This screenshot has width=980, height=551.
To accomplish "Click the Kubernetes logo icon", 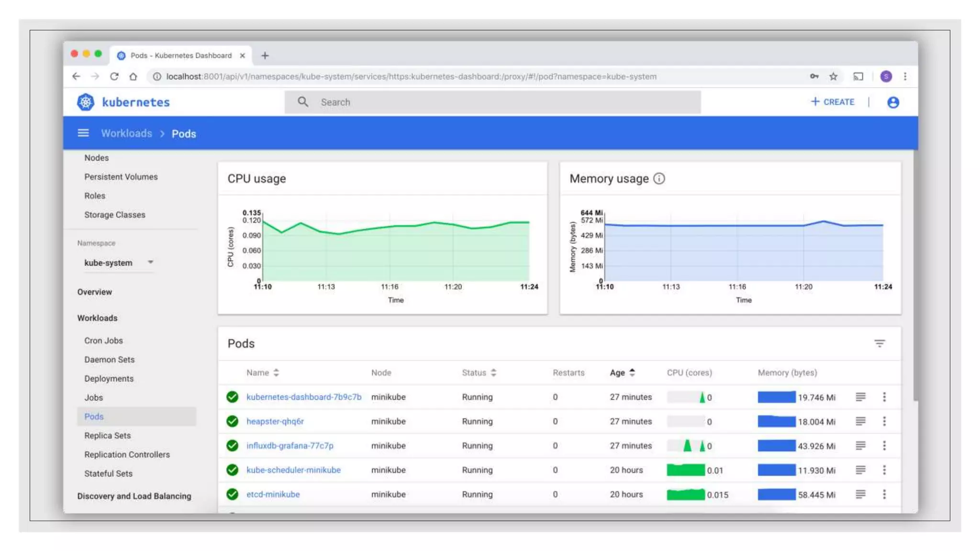I will [86, 102].
